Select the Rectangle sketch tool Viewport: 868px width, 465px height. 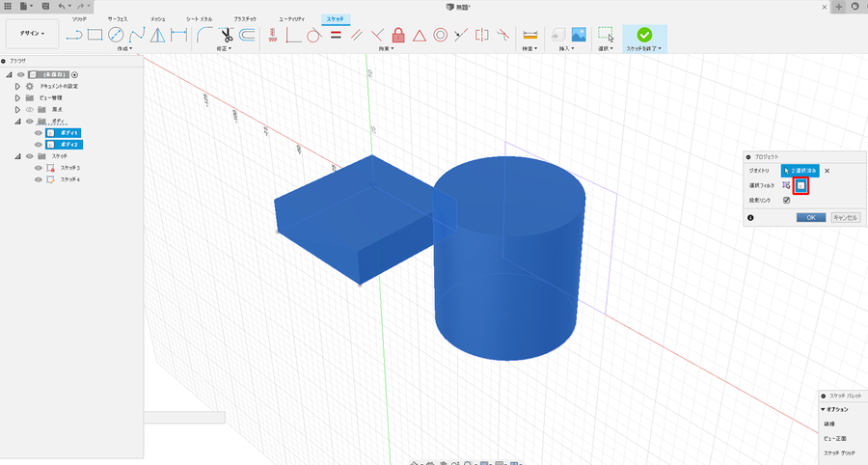[x=95, y=35]
